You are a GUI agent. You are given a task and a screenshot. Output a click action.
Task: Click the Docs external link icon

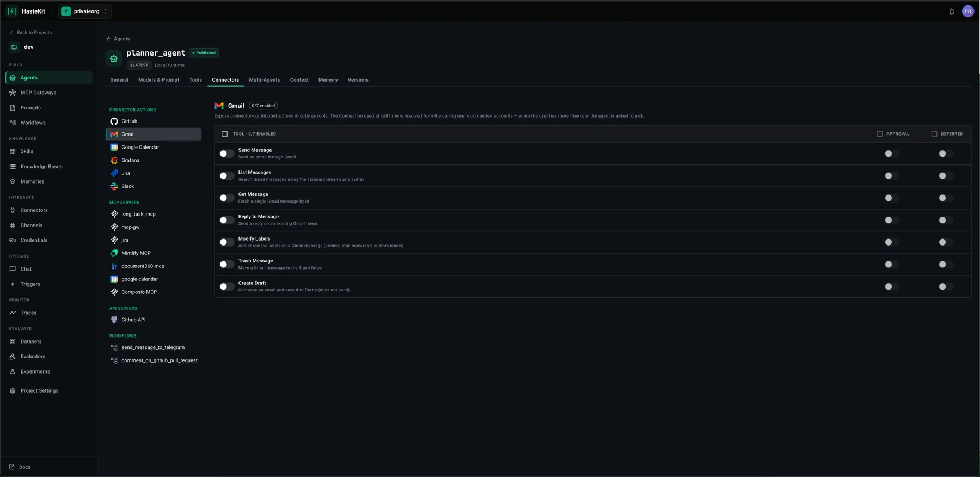click(11, 467)
